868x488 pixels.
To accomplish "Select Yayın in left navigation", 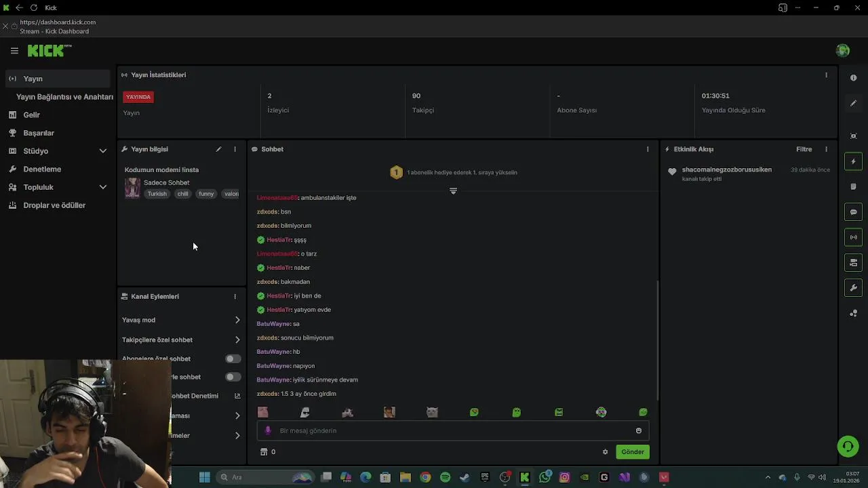I will click(x=57, y=79).
